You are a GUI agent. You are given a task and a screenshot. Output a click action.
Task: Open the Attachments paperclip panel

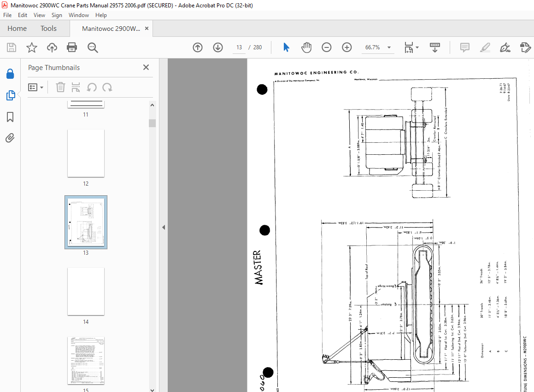[10, 138]
